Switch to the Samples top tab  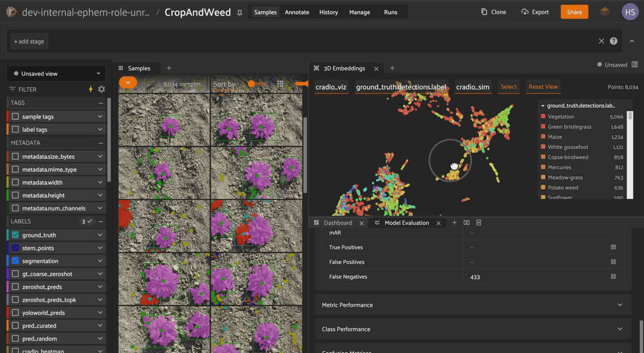265,12
